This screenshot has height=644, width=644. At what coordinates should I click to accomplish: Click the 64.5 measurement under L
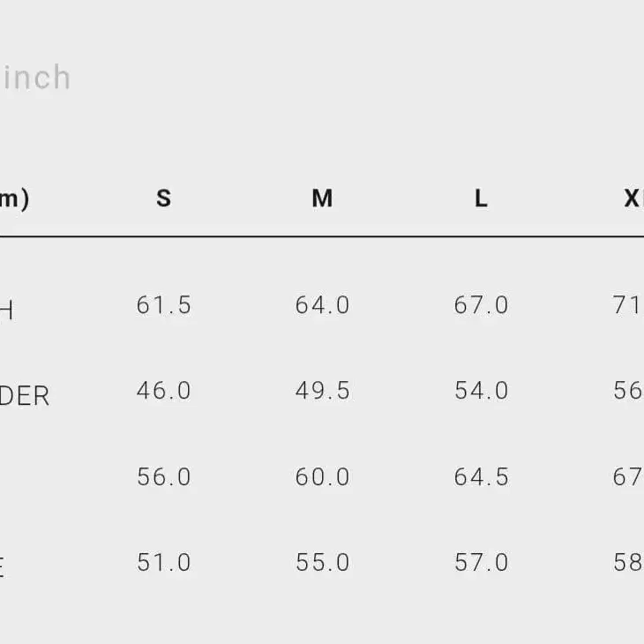click(x=481, y=476)
